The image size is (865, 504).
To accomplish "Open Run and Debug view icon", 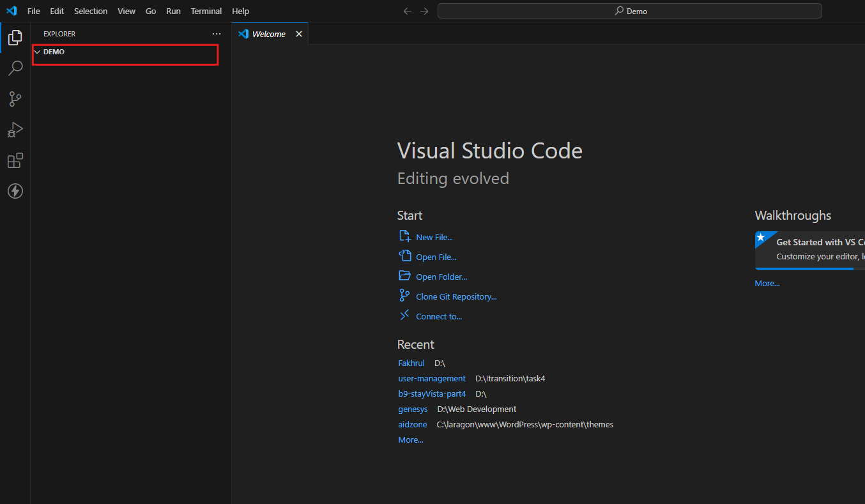I will coord(15,130).
